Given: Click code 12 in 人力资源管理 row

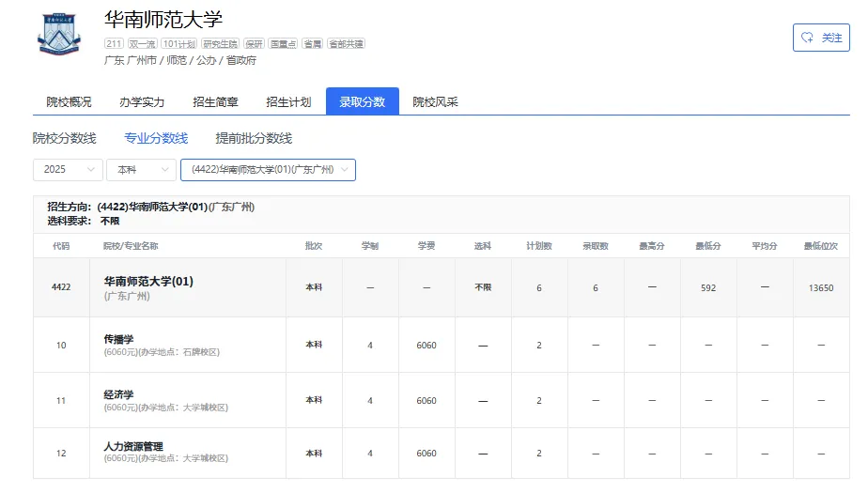Looking at the screenshot, I should [61, 454].
